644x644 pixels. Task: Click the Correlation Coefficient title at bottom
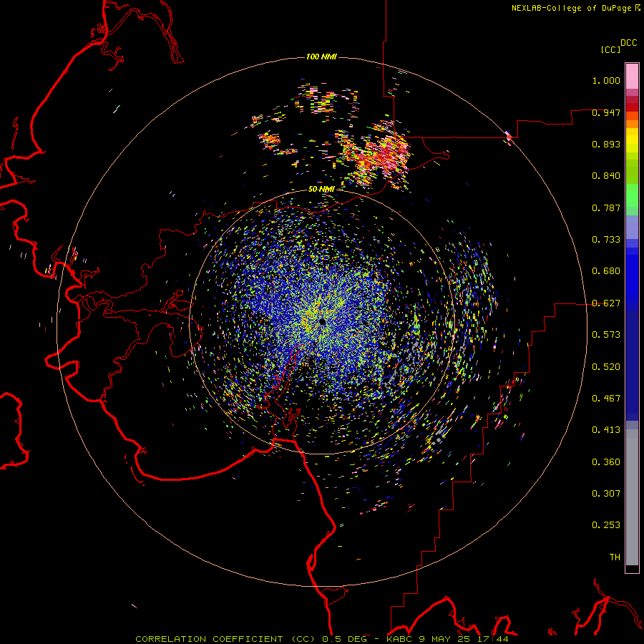coord(322,639)
